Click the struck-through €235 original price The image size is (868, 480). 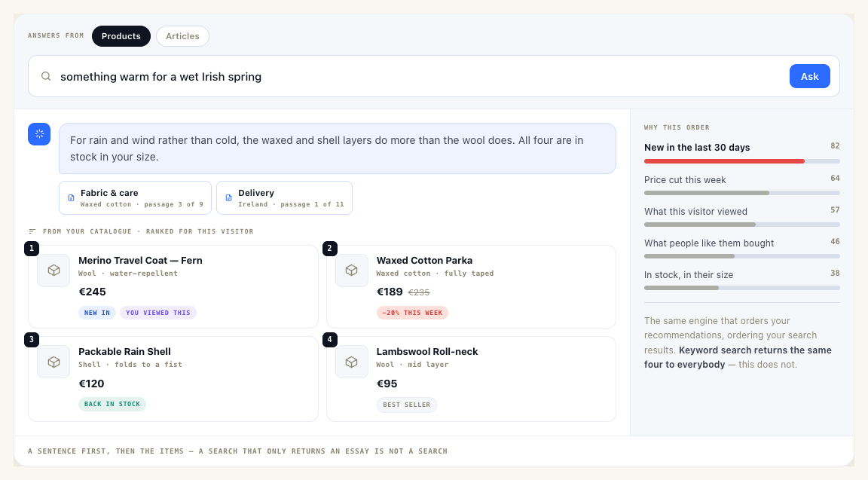click(x=419, y=292)
